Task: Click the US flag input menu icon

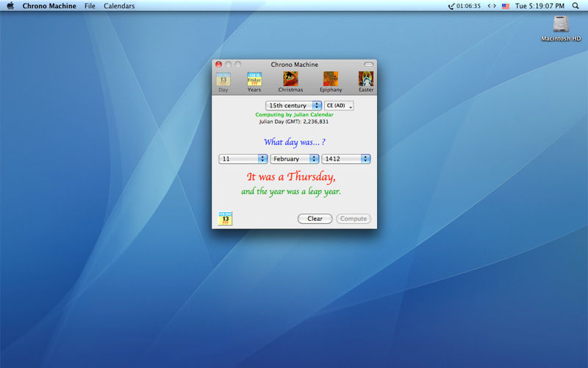Action: click(x=506, y=6)
